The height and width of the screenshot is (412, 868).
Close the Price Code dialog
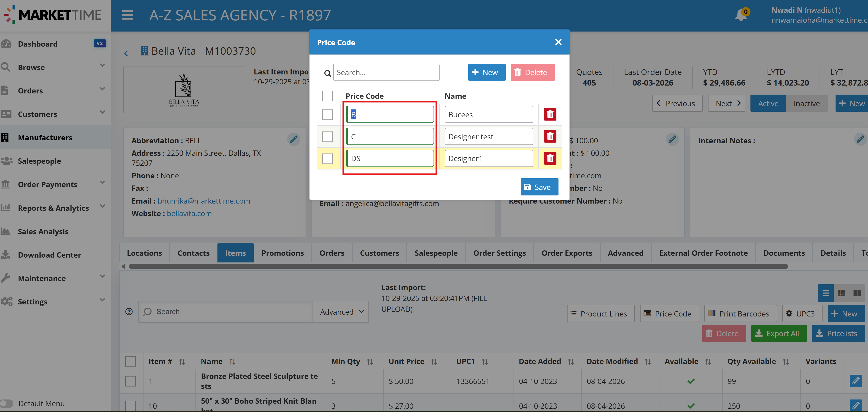[558, 42]
